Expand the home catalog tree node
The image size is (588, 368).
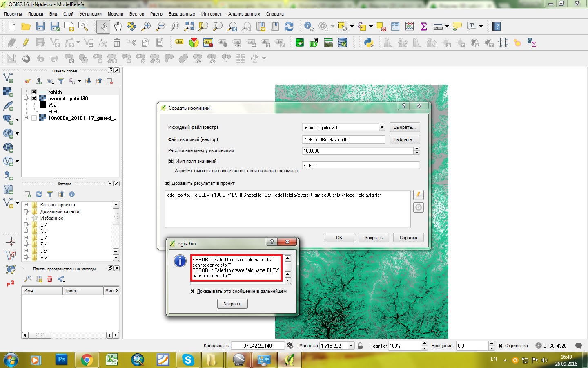pos(26,211)
